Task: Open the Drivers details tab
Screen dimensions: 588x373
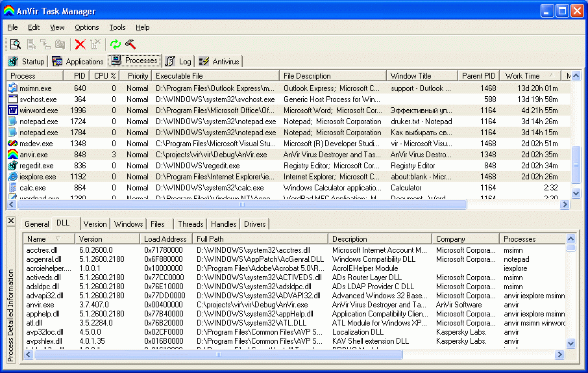Action: [x=254, y=224]
